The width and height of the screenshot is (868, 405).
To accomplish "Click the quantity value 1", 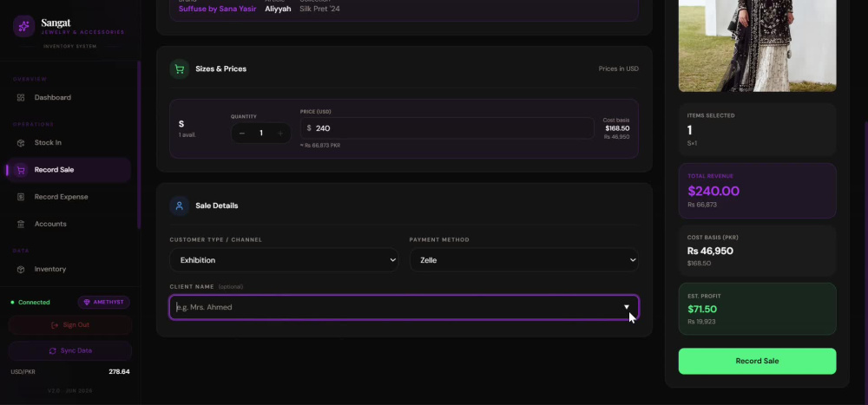I will 261,134.
